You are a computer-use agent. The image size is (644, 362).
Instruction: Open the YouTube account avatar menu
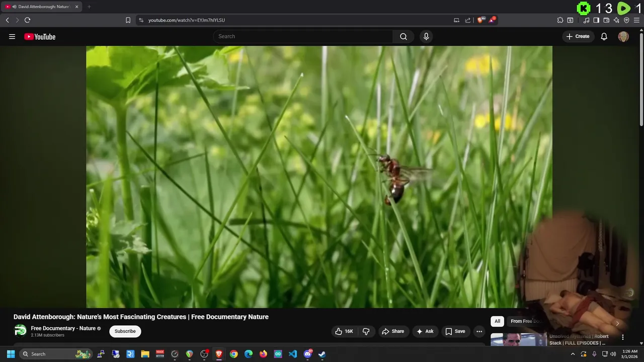pyautogui.click(x=623, y=37)
